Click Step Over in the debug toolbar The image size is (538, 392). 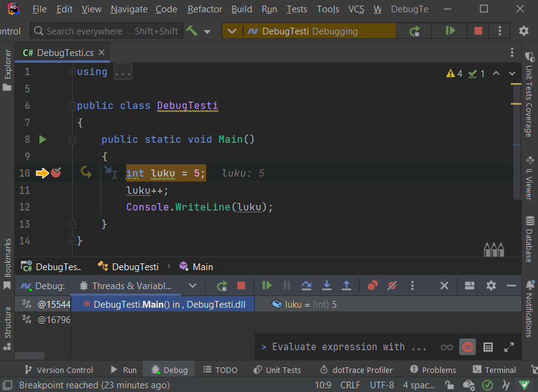[306, 286]
